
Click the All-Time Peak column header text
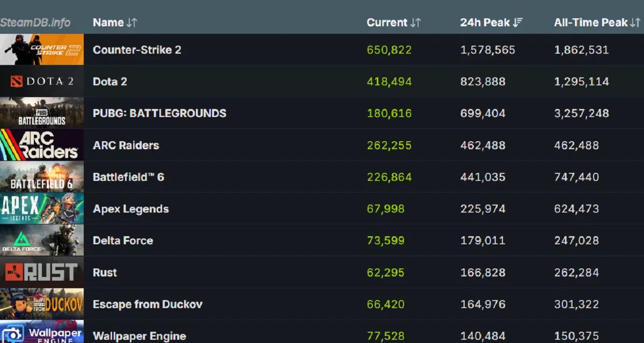590,23
